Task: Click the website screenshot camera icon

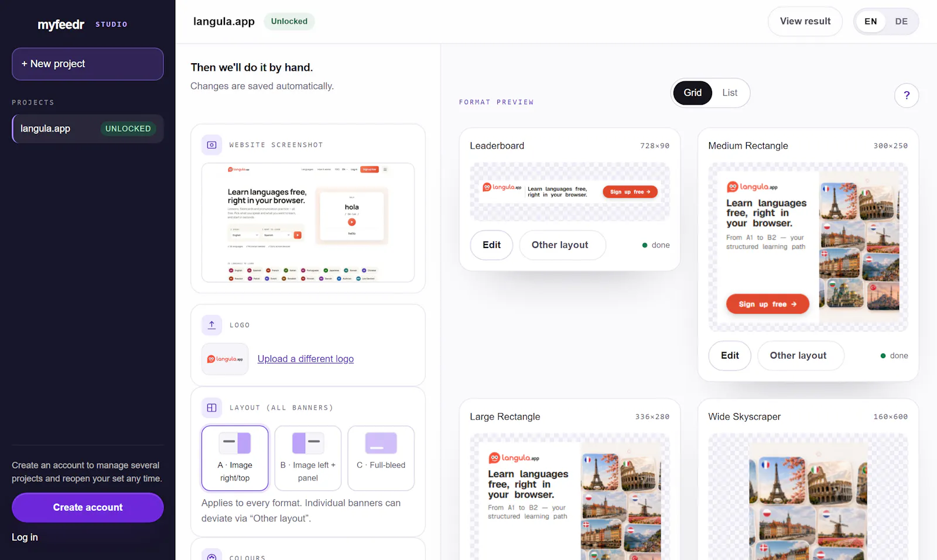Action: point(212,145)
